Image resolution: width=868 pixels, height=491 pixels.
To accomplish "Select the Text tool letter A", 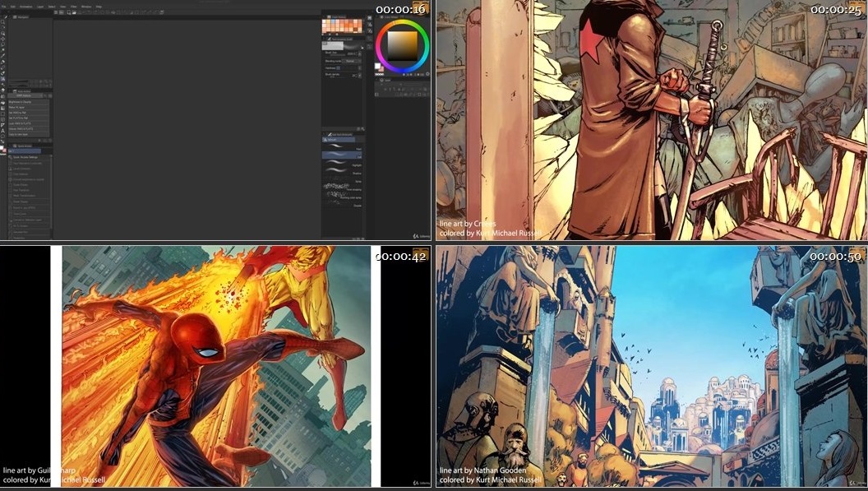I will click(x=2, y=131).
